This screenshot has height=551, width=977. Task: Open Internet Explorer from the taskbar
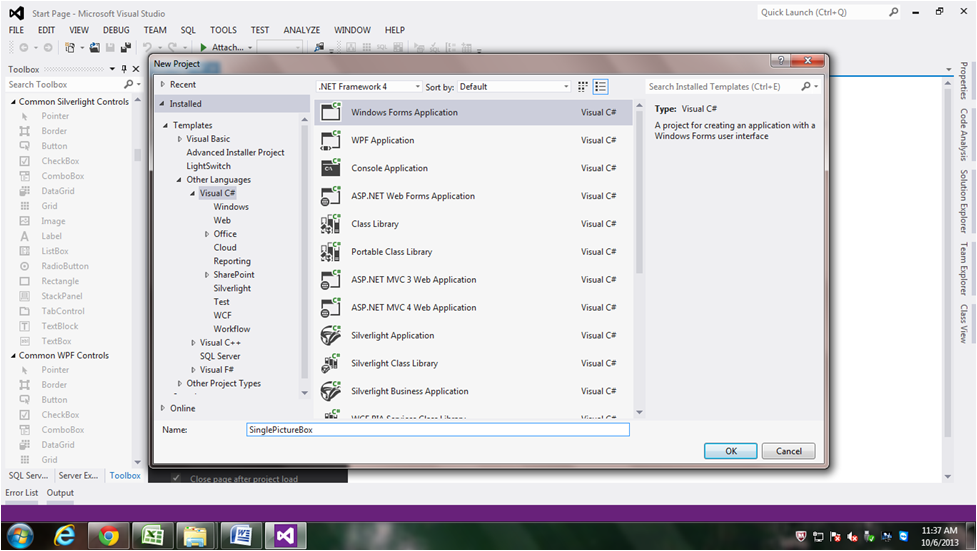65,535
